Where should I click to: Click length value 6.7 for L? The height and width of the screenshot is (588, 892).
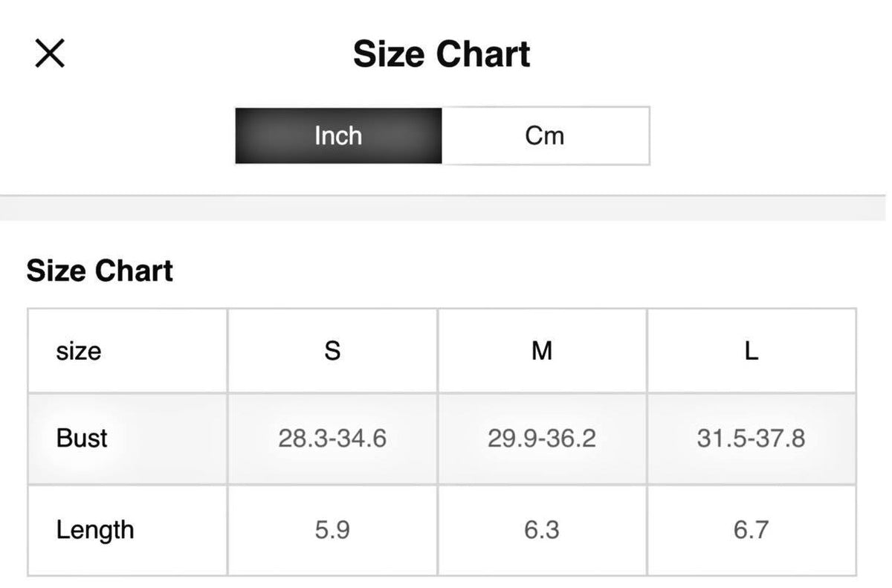click(751, 530)
